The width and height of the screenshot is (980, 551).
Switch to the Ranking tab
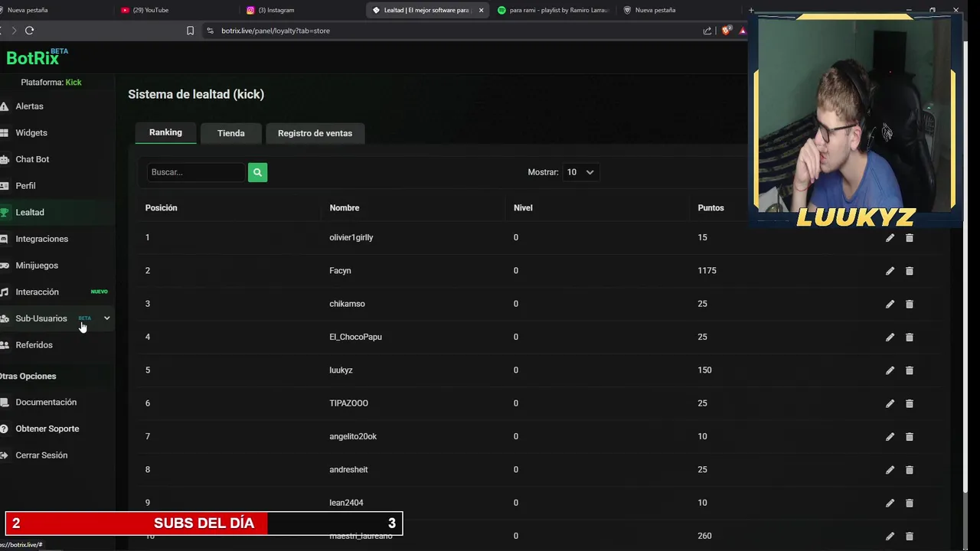pos(165,132)
